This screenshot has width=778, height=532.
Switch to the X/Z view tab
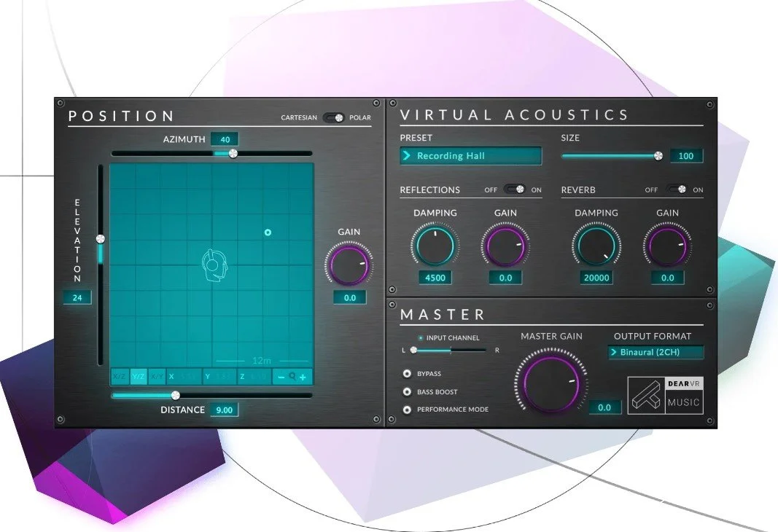(x=119, y=377)
